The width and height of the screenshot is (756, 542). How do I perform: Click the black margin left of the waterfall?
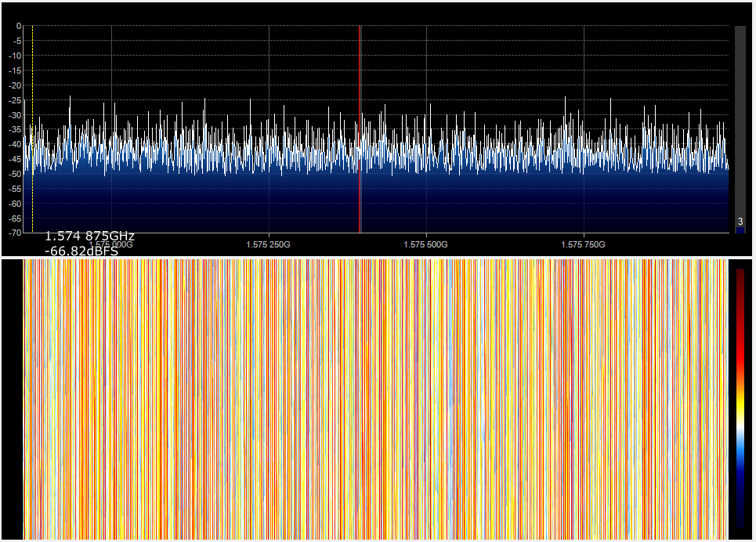[12, 392]
